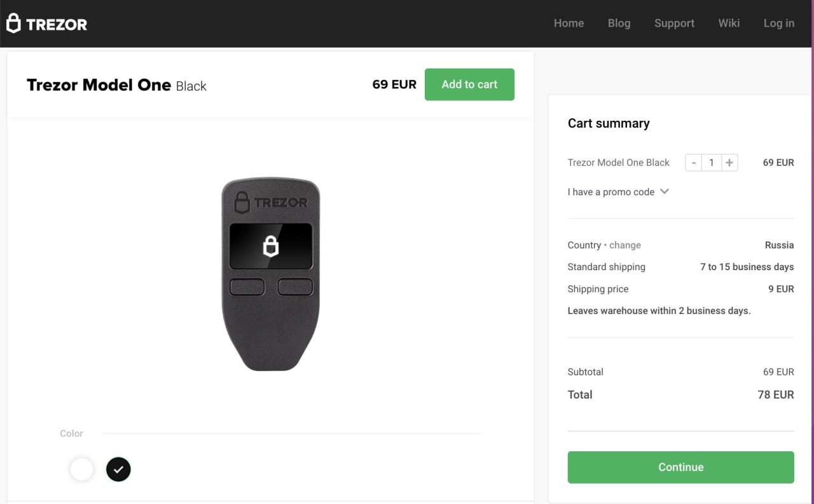Click Log in in the header

tap(778, 24)
